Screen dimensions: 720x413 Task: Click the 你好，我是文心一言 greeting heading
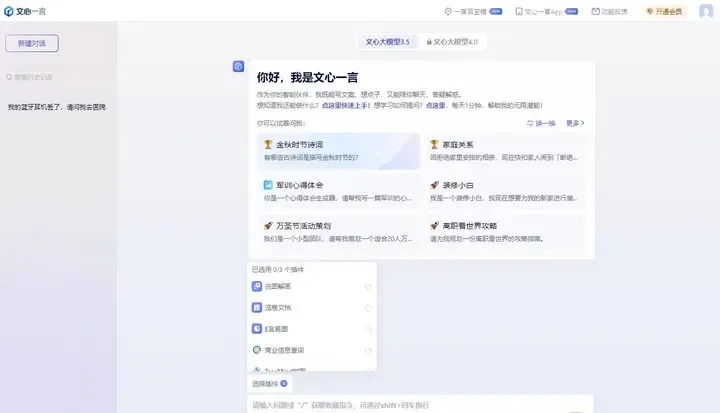(x=307, y=78)
